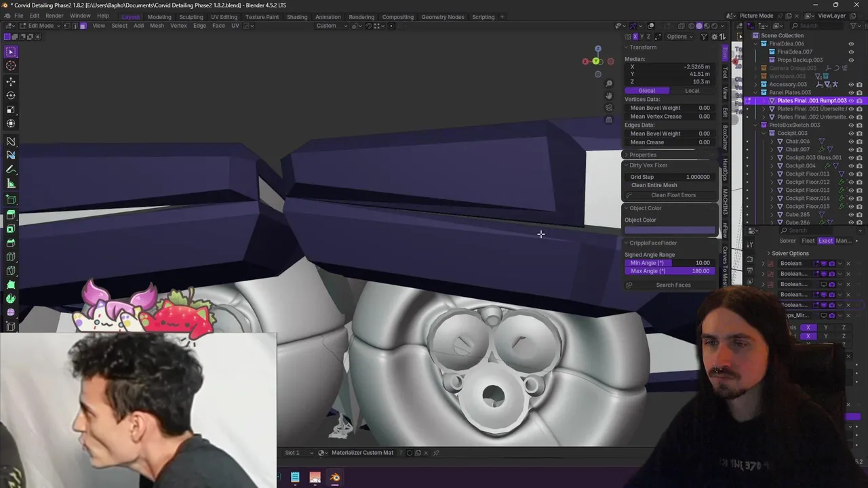This screenshot has height=488, width=868.
Task: Select the Bevel tool
Action: [11, 243]
